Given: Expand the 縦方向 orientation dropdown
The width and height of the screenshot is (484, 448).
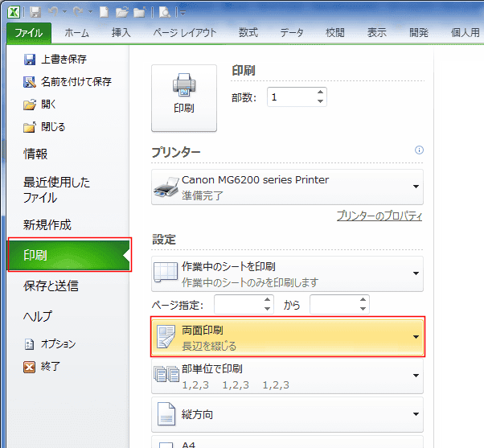Looking at the screenshot, I should [287, 415].
